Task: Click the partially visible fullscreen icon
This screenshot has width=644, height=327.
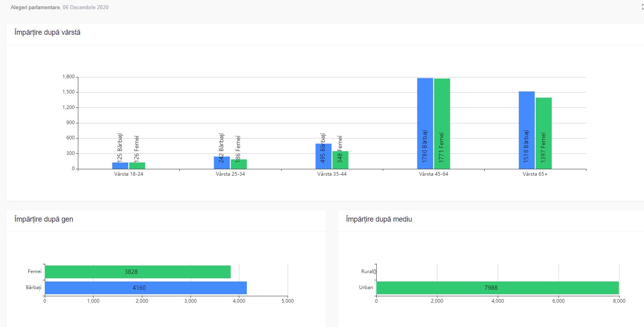Action: pos(642,7)
